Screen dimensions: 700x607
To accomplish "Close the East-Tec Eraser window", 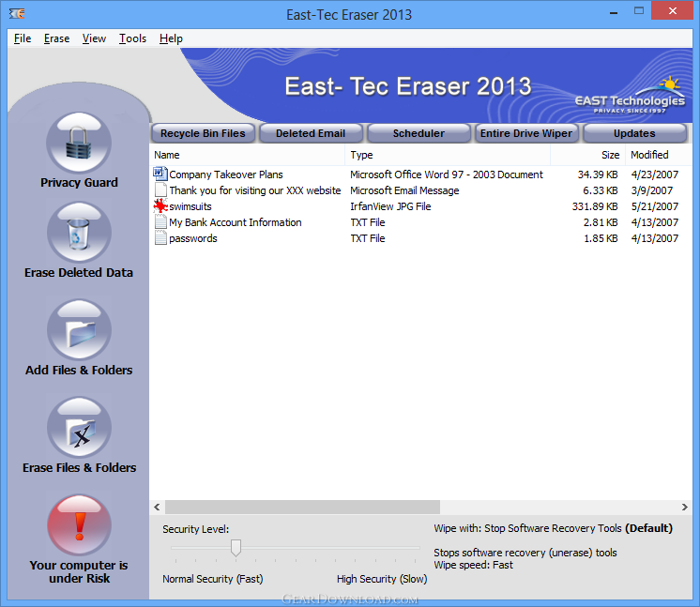I will [x=673, y=11].
